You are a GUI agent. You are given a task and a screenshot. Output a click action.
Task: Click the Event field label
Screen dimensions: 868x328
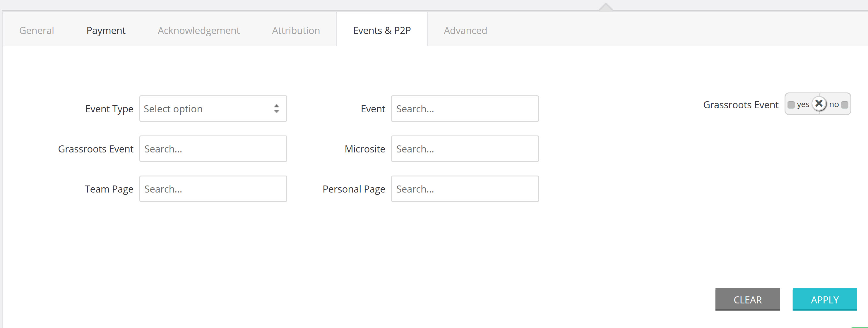click(373, 109)
